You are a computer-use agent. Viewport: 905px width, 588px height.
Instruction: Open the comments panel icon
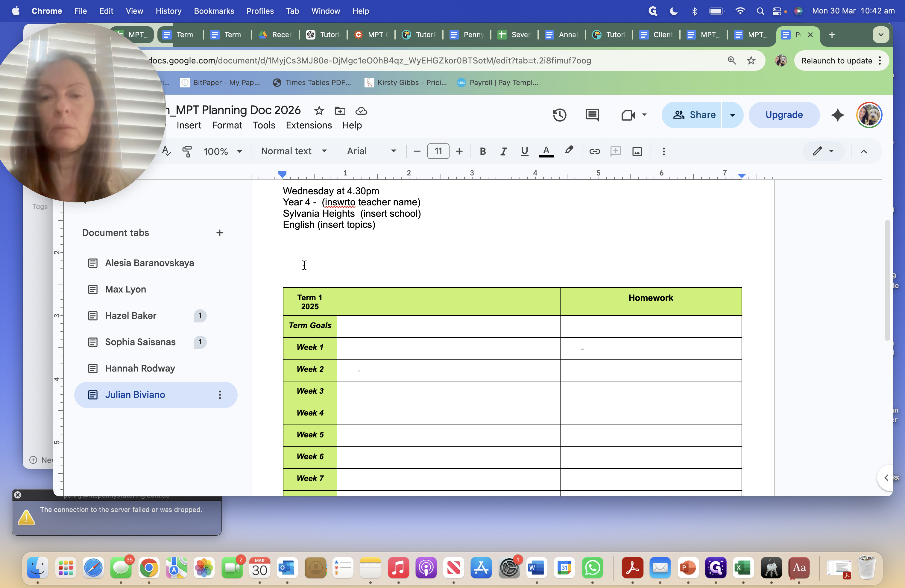(x=592, y=115)
